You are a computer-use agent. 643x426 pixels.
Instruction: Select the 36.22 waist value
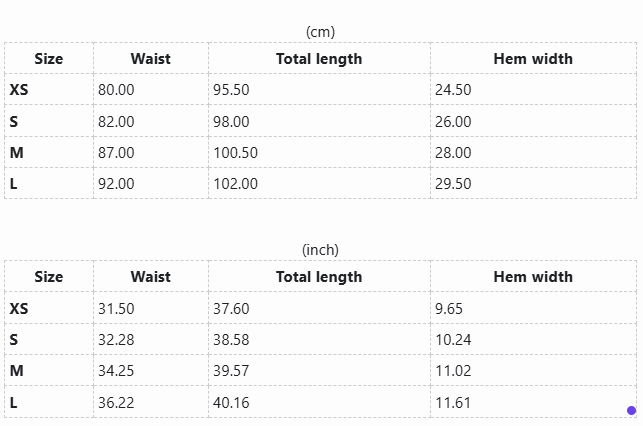point(116,403)
